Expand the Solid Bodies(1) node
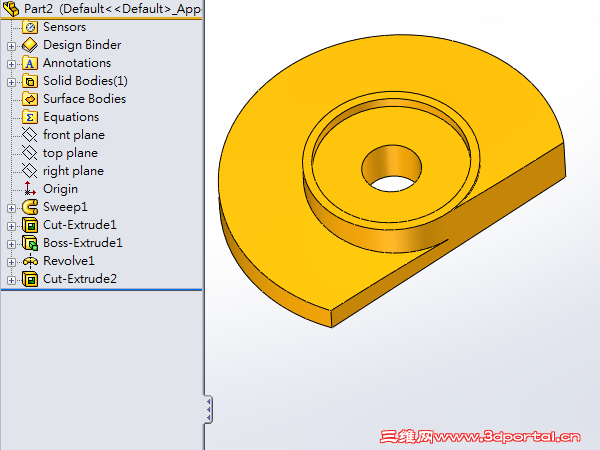600x450 pixels. (x=11, y=82)
